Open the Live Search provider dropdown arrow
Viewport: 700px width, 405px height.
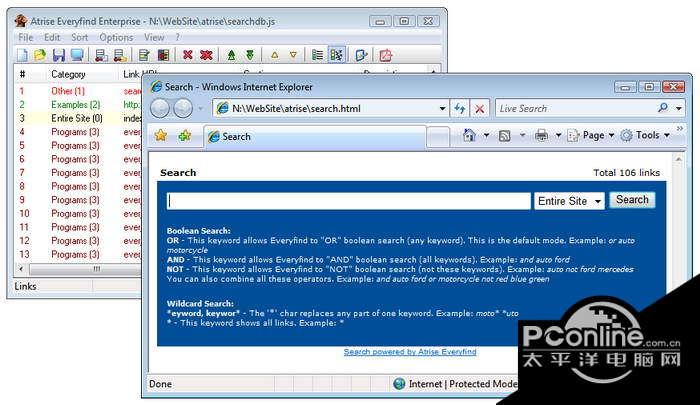(x=679, y=108)
